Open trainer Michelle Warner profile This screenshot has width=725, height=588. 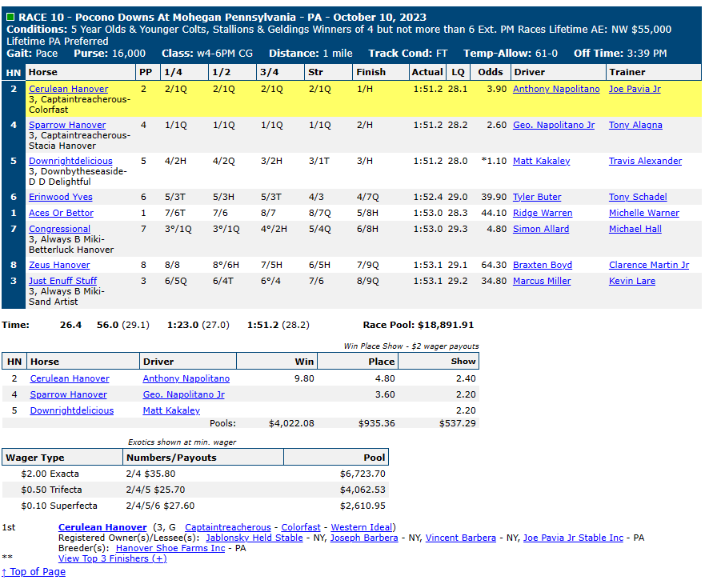pyautogui.click(x=643, y=213)
